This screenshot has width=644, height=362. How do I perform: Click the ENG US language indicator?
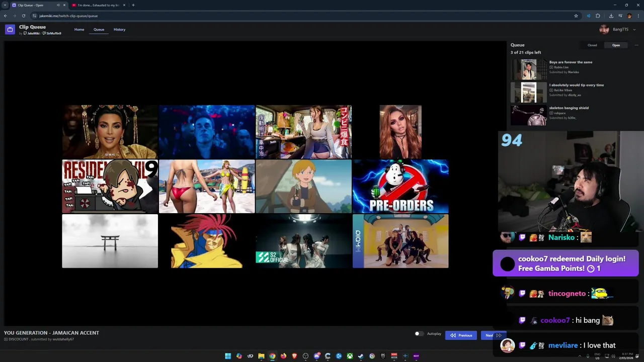click(x=598, y=356)
